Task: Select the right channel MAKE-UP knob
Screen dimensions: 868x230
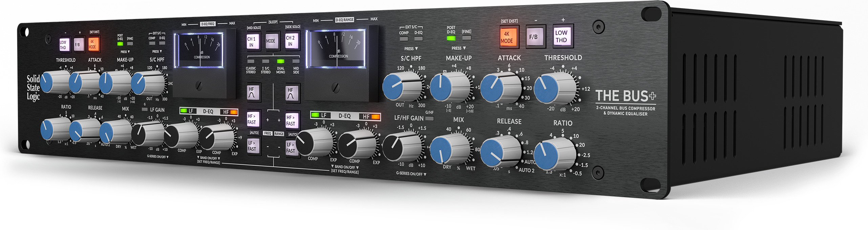Action: click(450, 87)
